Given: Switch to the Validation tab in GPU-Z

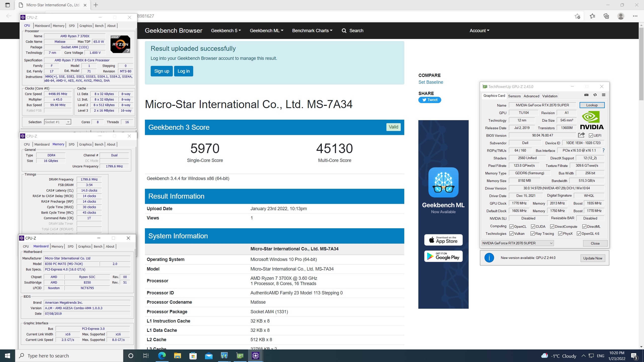Looking at the screenshot, I should click(550, 96).
